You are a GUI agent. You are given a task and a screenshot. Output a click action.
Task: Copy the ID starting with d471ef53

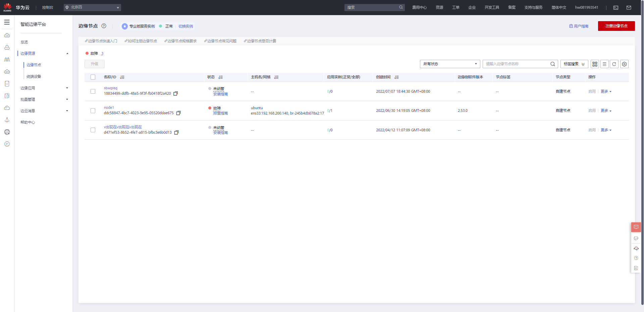tap(176, 133)
